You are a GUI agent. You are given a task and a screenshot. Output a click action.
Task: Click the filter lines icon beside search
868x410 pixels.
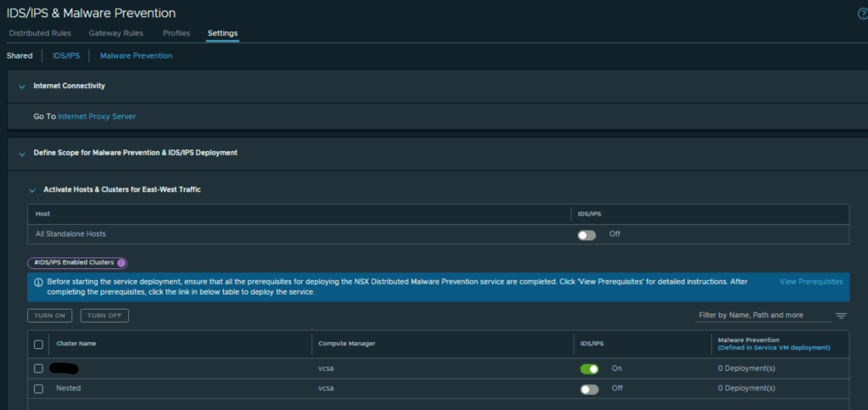[841, 316]
